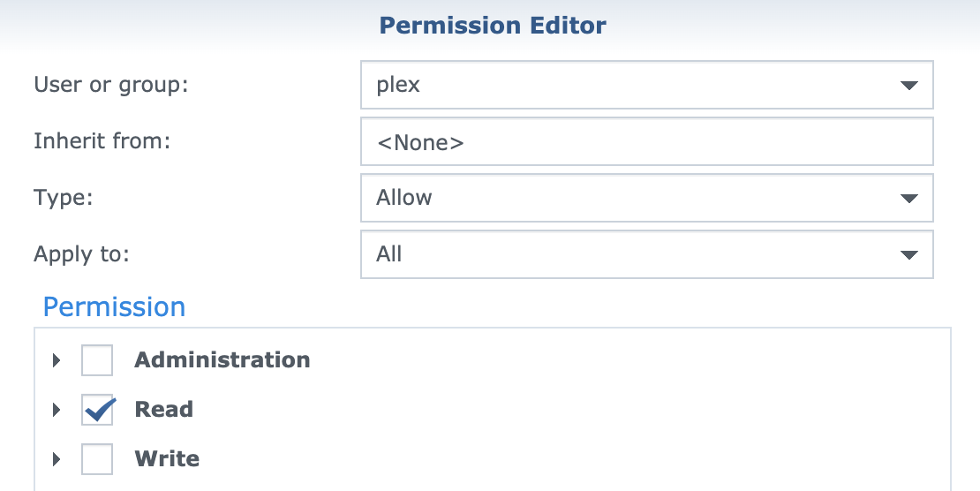The image size is (980, 491).
Task: Enable the Administration permission checkbox
Action: point(97,360)
